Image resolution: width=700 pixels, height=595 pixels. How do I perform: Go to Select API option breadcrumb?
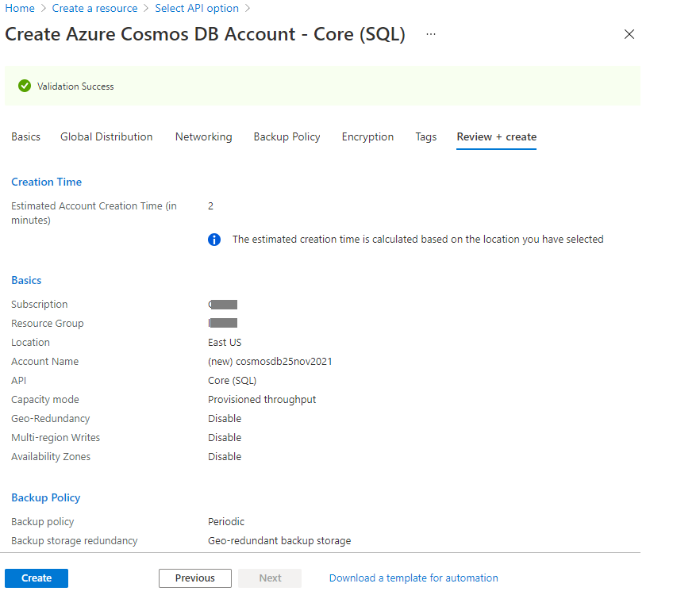[197, 8]
